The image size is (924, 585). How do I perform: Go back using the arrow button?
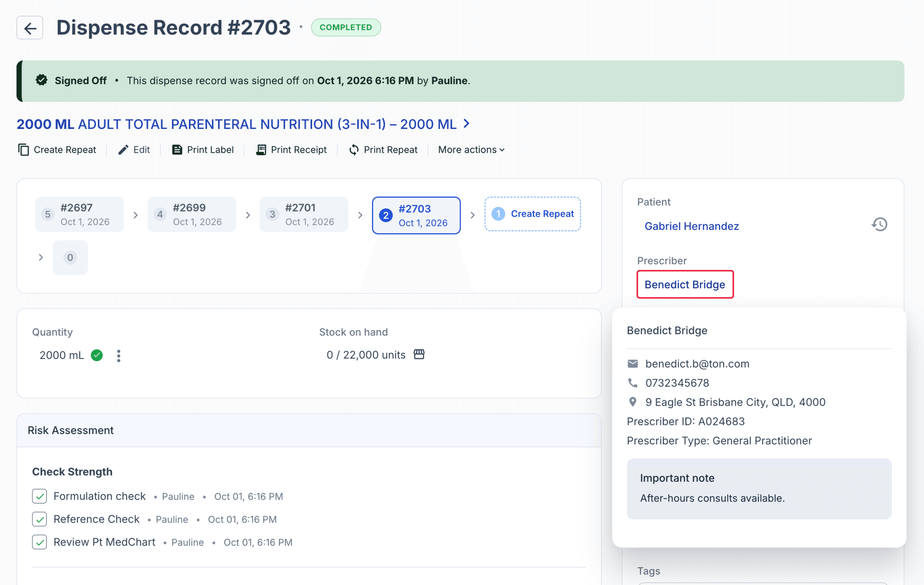29,28
